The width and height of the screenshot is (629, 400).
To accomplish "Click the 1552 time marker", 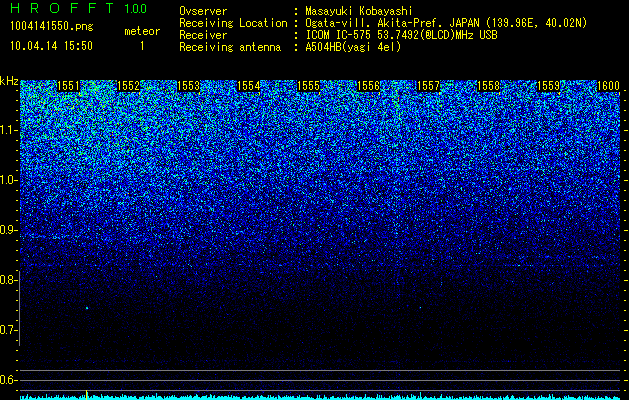I will [x=128, y=86].
